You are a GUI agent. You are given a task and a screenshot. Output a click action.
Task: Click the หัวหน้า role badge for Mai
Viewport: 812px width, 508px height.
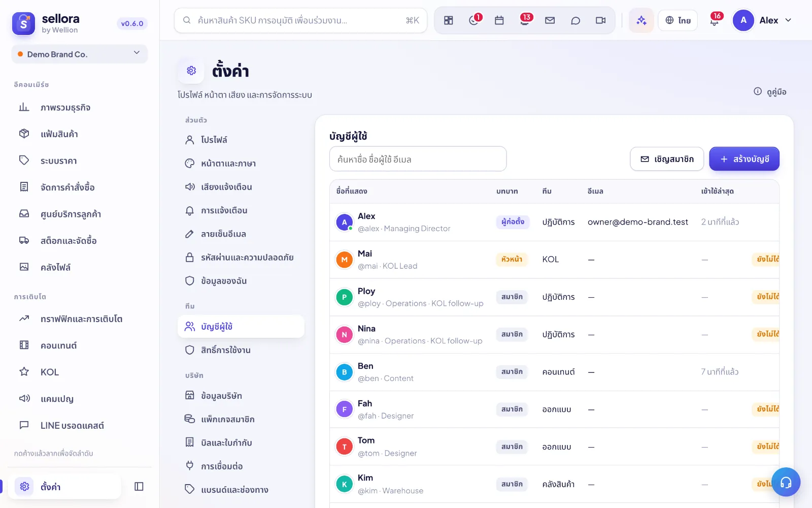(512, 259)
